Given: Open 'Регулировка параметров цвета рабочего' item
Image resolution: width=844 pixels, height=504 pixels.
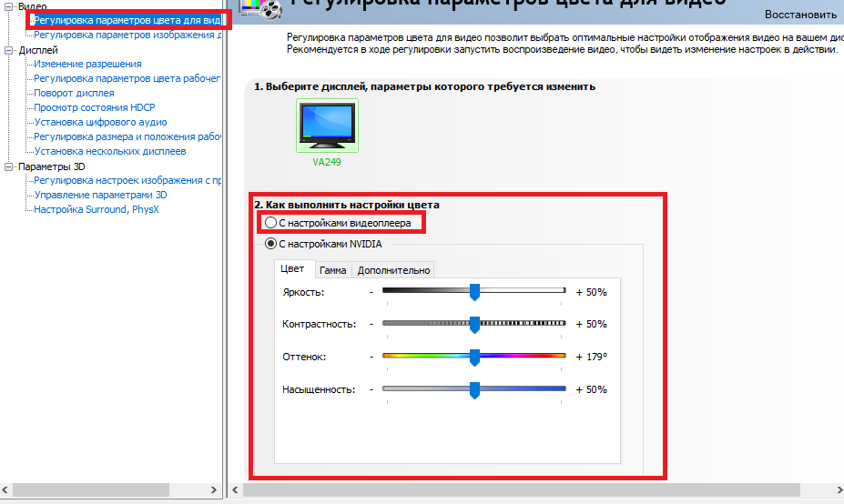Looking at the screenshot, I should coord(127,78).
